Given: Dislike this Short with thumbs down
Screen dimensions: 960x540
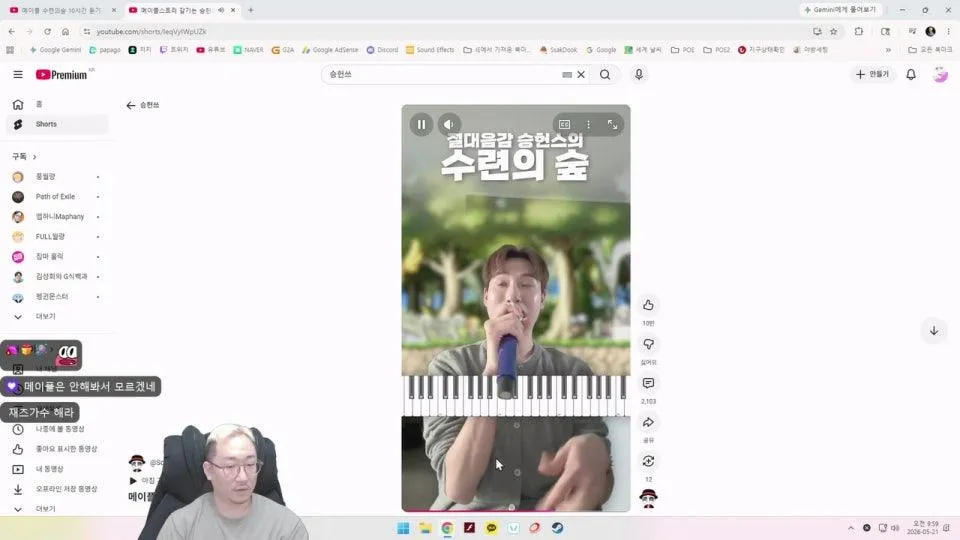Looking at the screenshot, I should pyautogui.click(x=648, y=344).
